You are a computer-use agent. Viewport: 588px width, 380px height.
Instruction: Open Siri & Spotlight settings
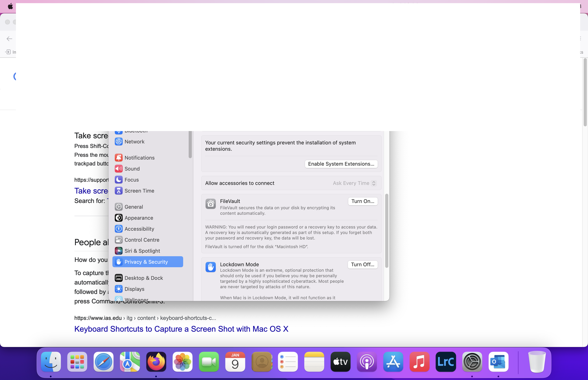[x=142, y=251]
